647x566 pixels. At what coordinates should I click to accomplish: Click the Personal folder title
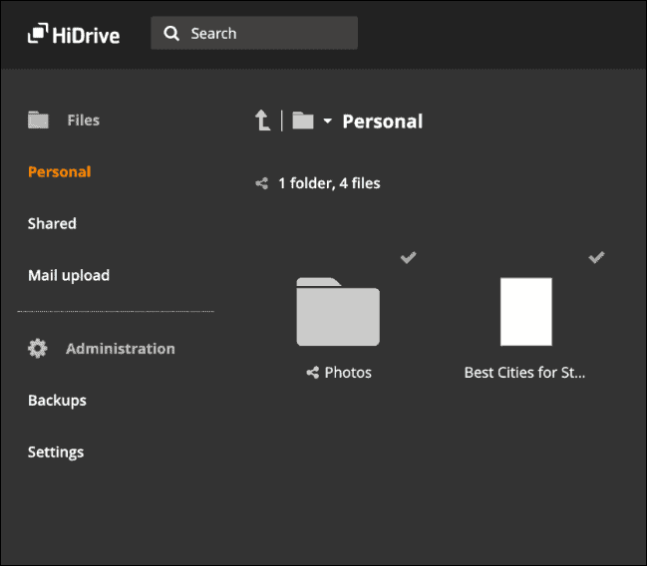pyautogui.click(x=383, y=121)
